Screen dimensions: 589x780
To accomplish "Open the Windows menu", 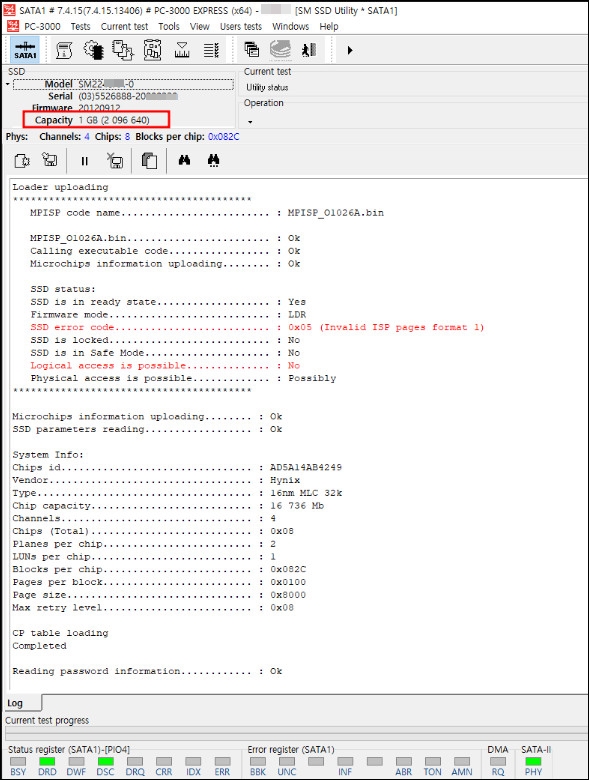I will point(291,26).
